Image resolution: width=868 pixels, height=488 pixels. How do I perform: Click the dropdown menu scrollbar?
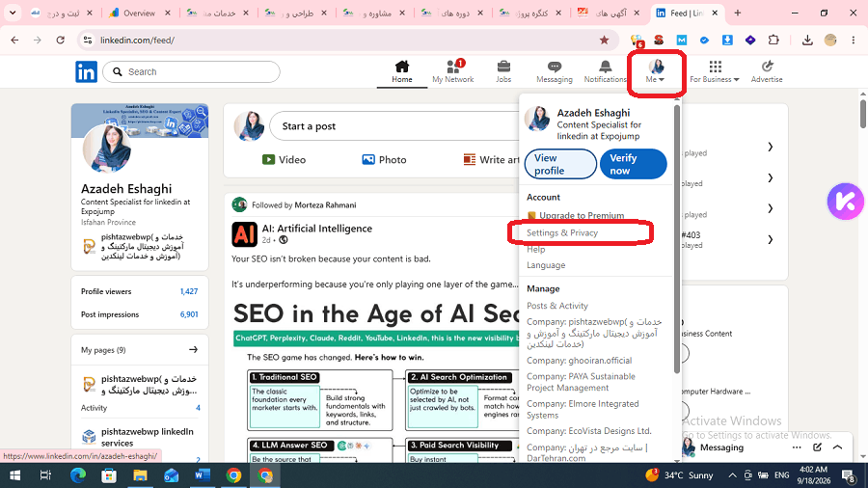(676, 238)
